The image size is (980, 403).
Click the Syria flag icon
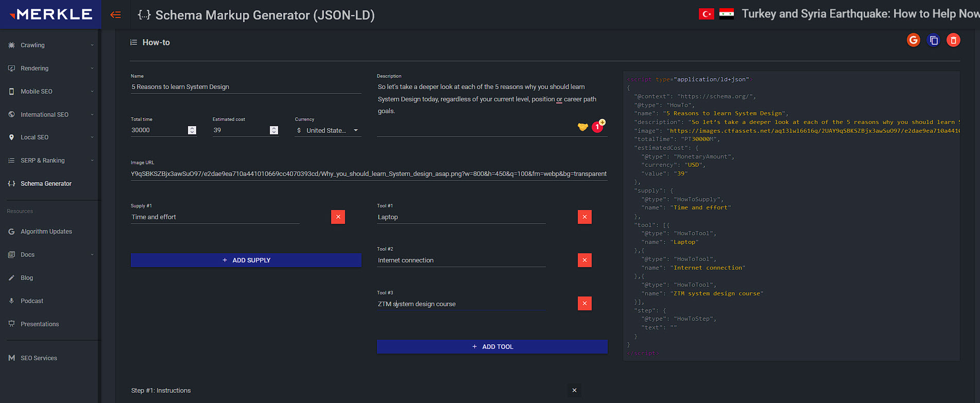[727, 14]
